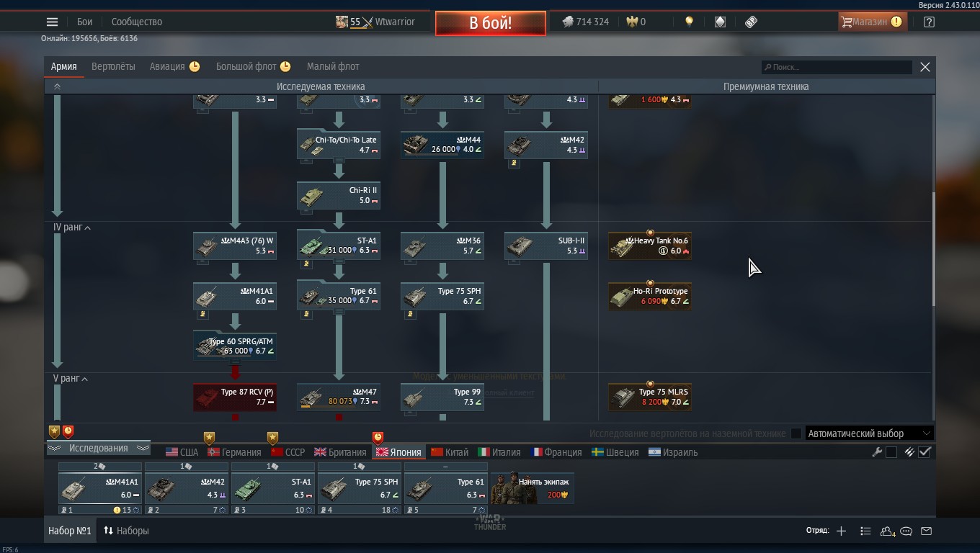This screenshot has height=553, width=980.
Task: Select the Франция nation
Action: coord(556,452)
